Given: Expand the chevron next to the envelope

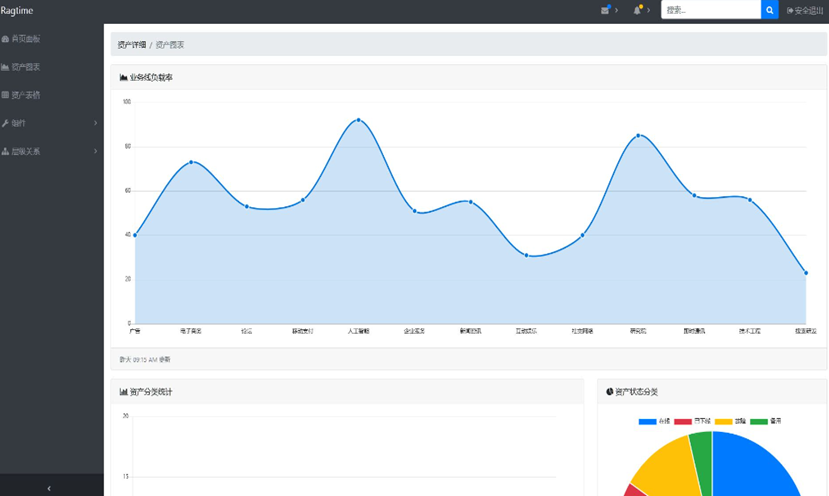Looking at the screenshot, I should [x=616, y=10].
